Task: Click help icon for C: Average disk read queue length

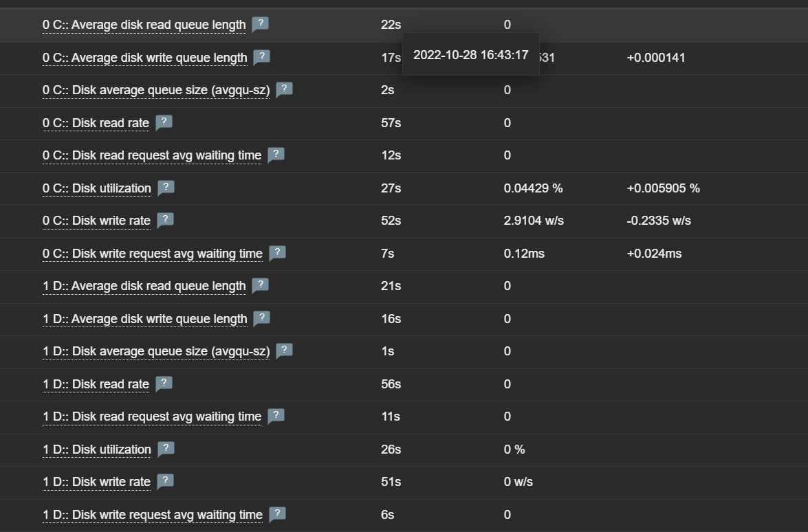Action: point(260,24)
